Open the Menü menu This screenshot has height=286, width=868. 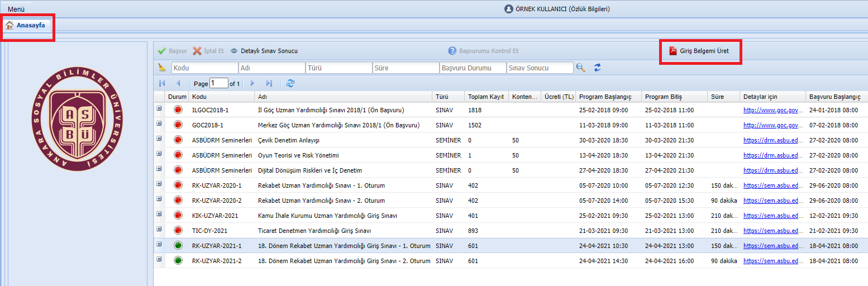click(x=16, y=9)
